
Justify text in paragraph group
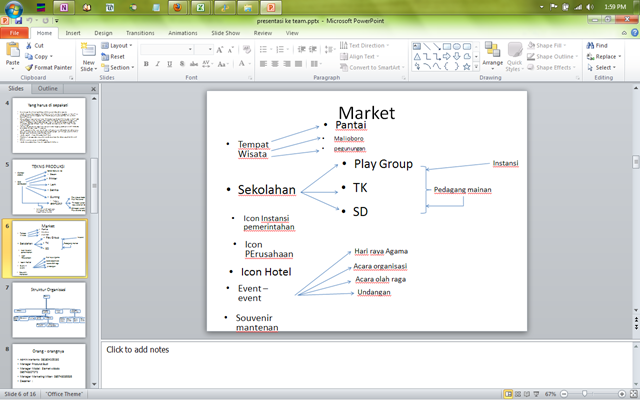pyautogui.click(x=299, y=64)
